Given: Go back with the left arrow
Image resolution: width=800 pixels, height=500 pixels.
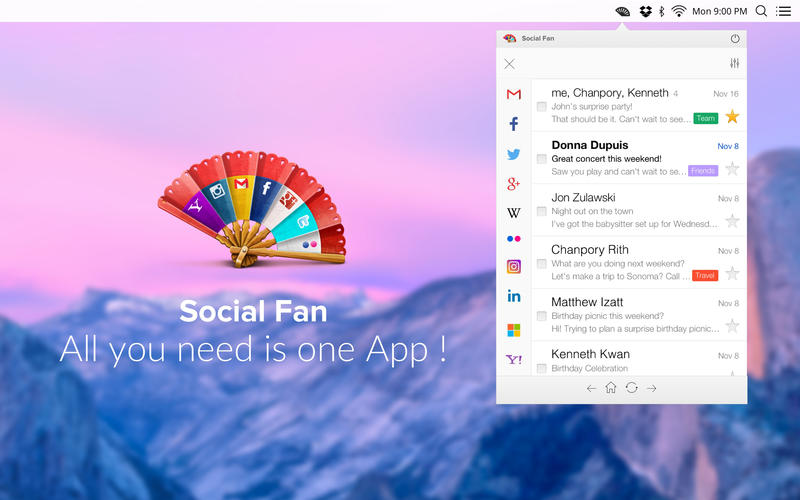Looking at the screenshot, I should point(591,389).
